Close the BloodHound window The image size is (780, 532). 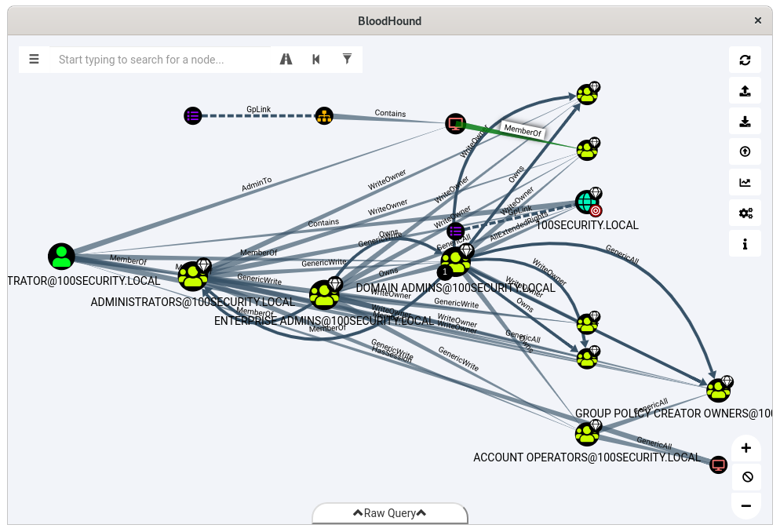[x=757, y=20]
